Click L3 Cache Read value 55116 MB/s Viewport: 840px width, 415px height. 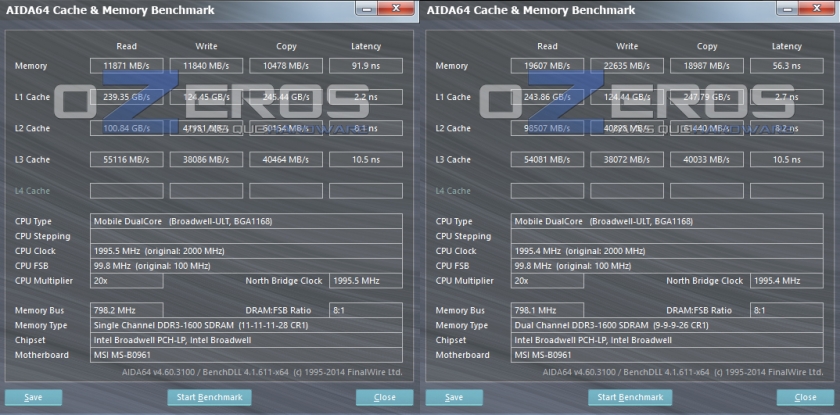coord(126,160)
